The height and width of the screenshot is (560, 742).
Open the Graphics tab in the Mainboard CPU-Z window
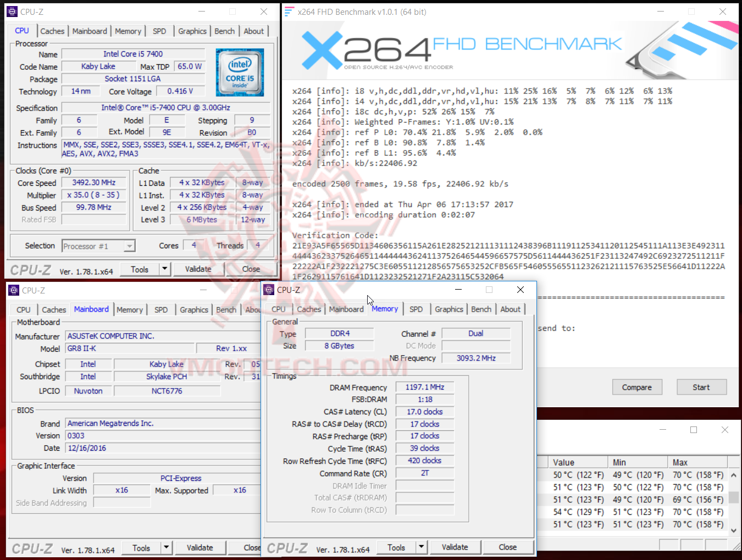tap(194, 310)
